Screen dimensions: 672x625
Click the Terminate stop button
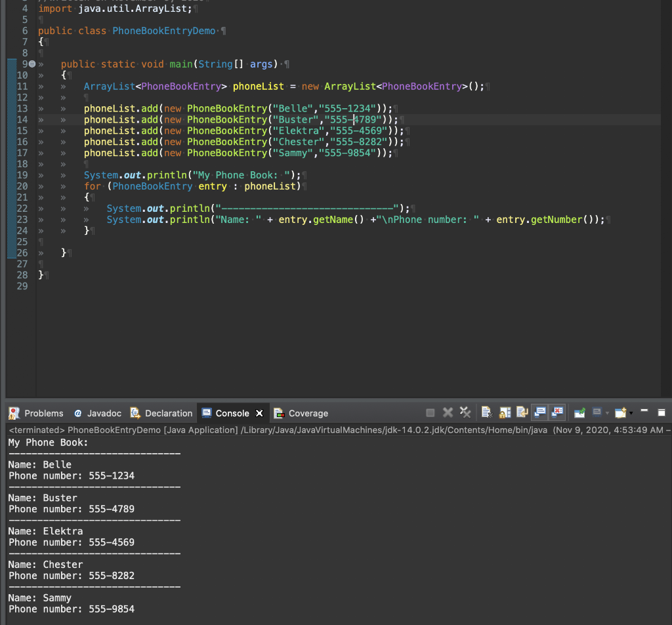(430, 413)
